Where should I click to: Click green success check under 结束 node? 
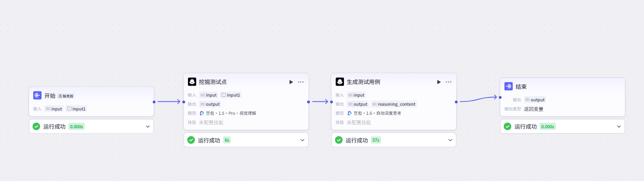tap(507, 126)
